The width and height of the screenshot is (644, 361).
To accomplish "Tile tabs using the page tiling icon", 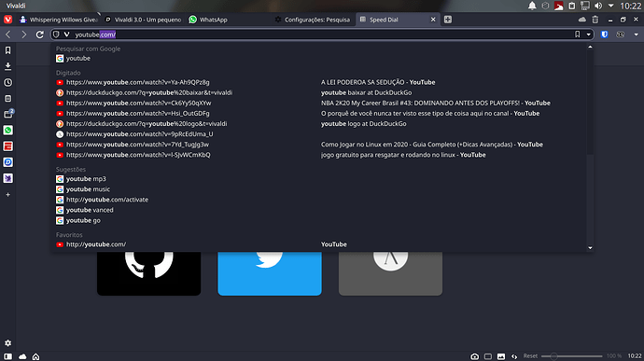I will (488, 356).
